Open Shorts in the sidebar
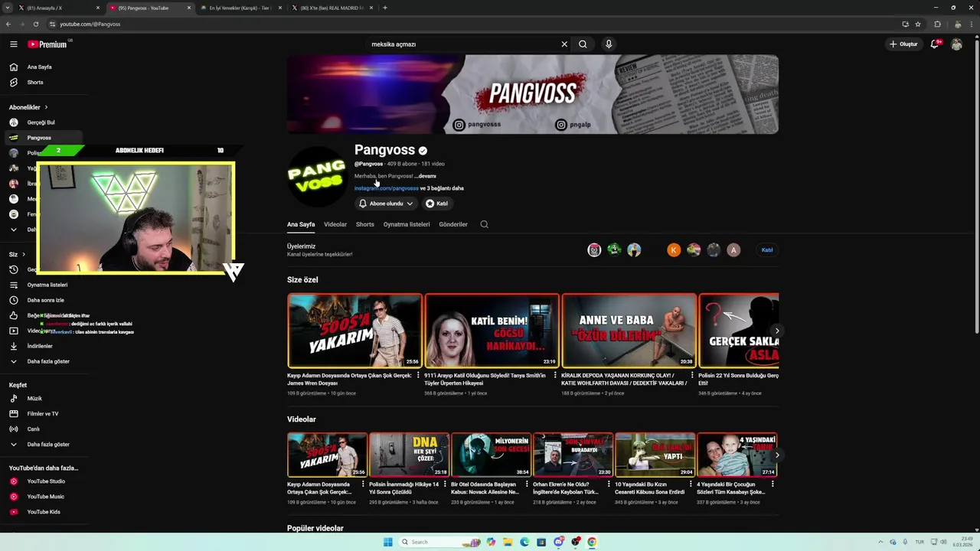The width and height of the screenshot is (980, 551). click(35, 83)
